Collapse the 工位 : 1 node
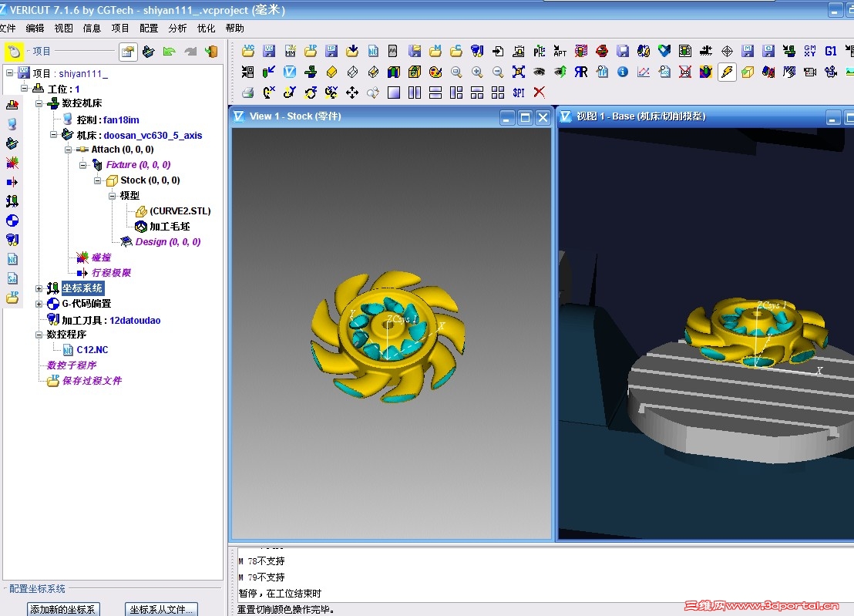 (x=24, y=88)
